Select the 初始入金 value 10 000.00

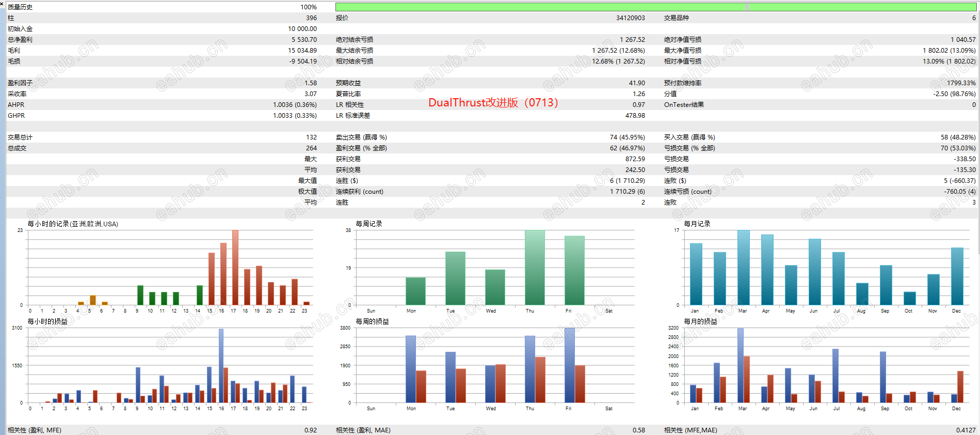(302, 28)
